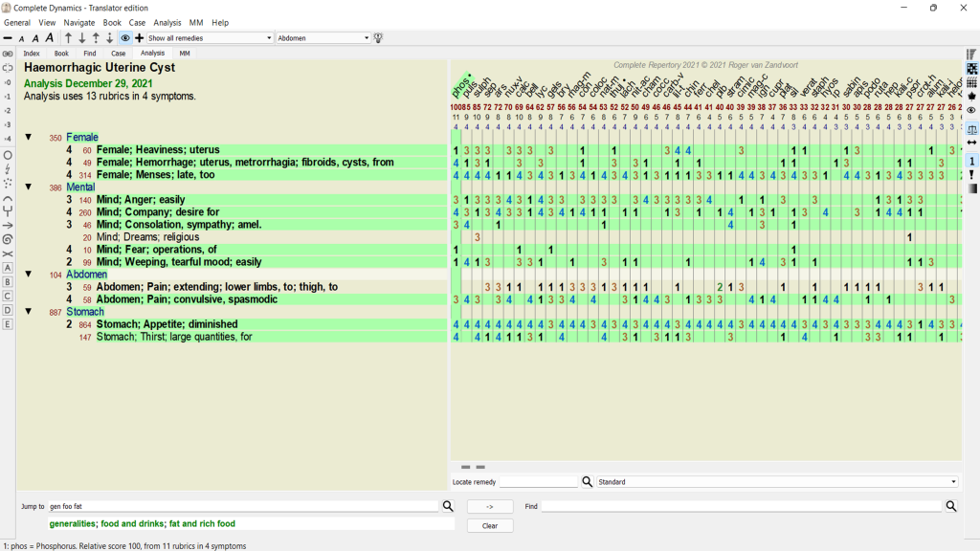Screen dimensions: 980x551
Task: Switch to the MM tab
Action: [x=185, y=54]
